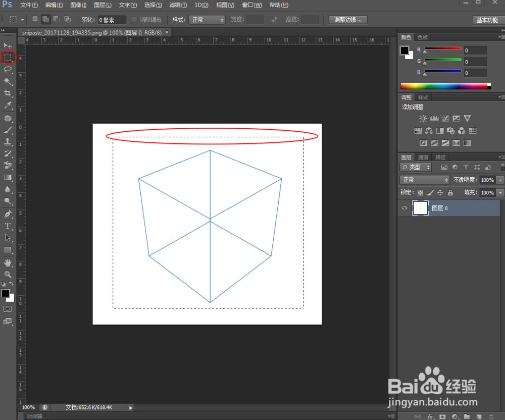Viewport: 505px width, 420px height.
Task: Open the 图像 Image menu
Action: coord(78,5)
